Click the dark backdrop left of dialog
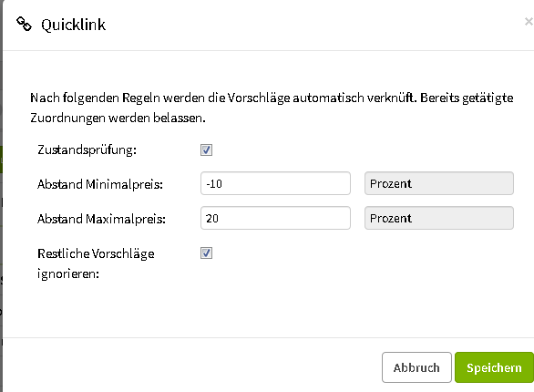This screenshot has height=392, width=534. (x=1, y=196)
